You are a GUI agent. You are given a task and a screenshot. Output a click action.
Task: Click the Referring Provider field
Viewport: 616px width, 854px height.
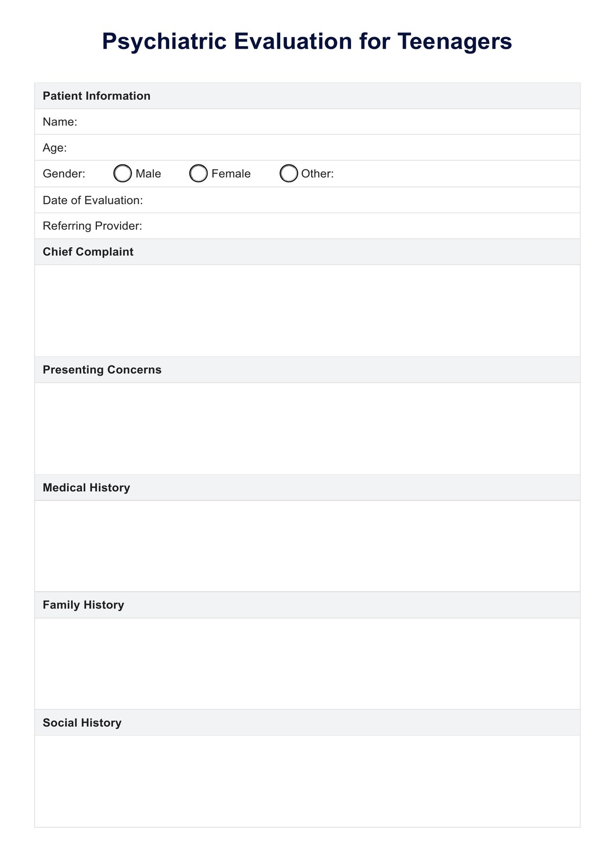click(x=356, y=226)
